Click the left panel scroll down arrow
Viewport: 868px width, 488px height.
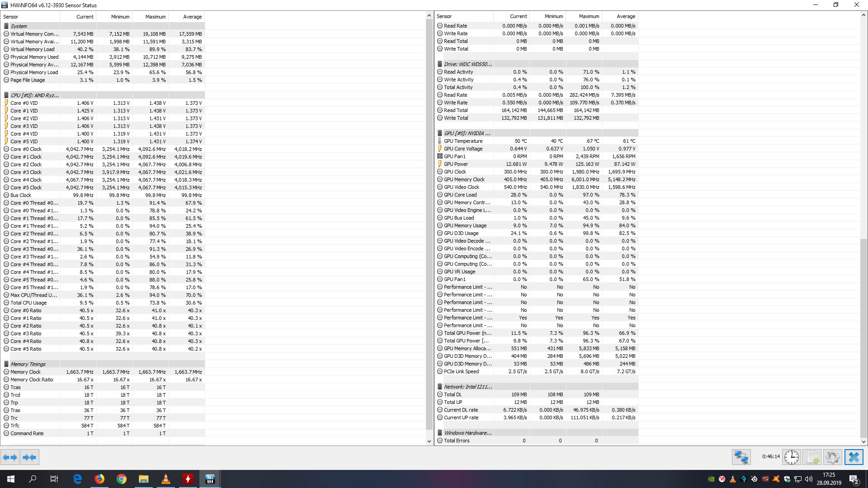click(429, 441)
